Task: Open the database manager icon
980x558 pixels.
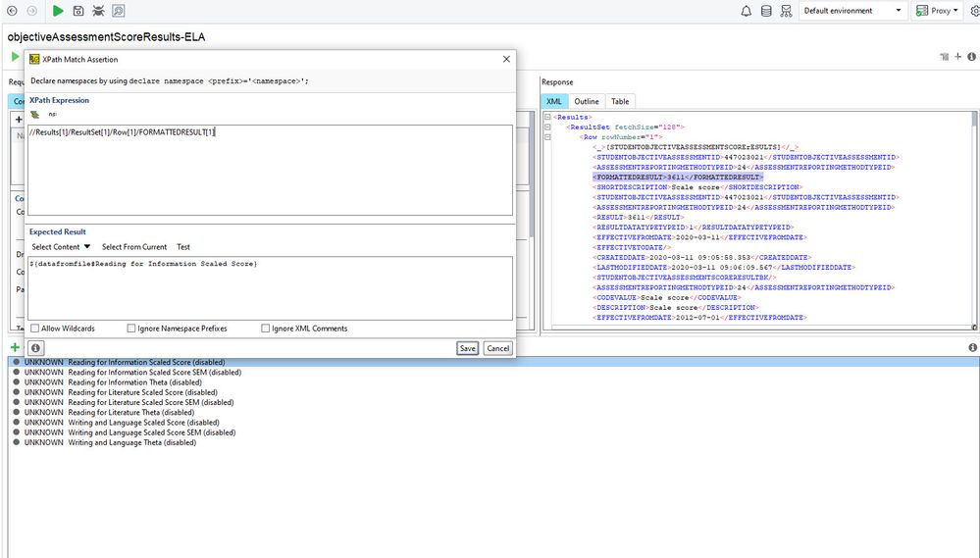Action: (x=766, y=11)
